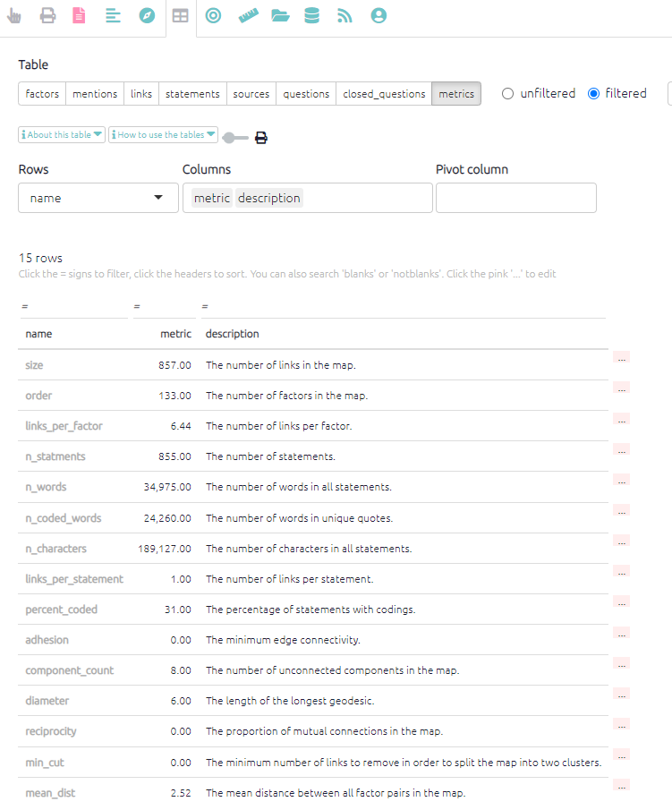Screen dimensions: 672x810
Task: Sort by the metric column header
Action: pos(175,334)
